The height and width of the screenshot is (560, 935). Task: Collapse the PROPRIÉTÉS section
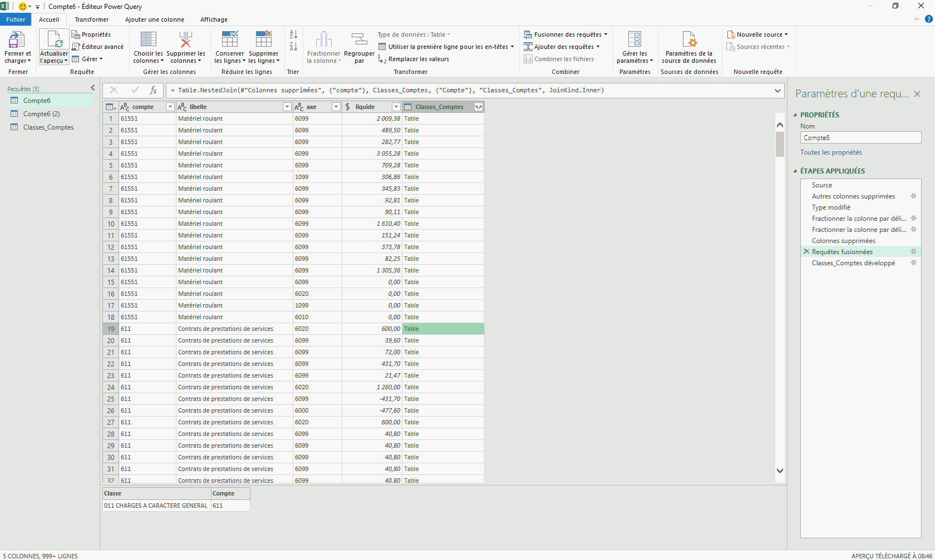coord(795,115)
